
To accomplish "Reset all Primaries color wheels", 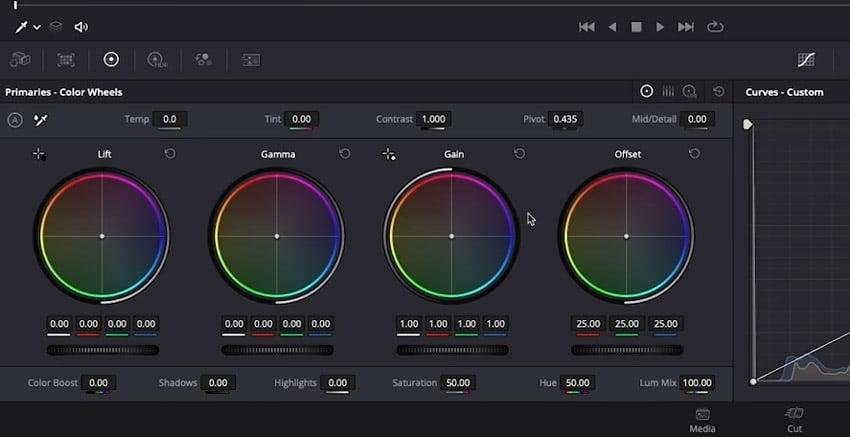I will (719, 92).
